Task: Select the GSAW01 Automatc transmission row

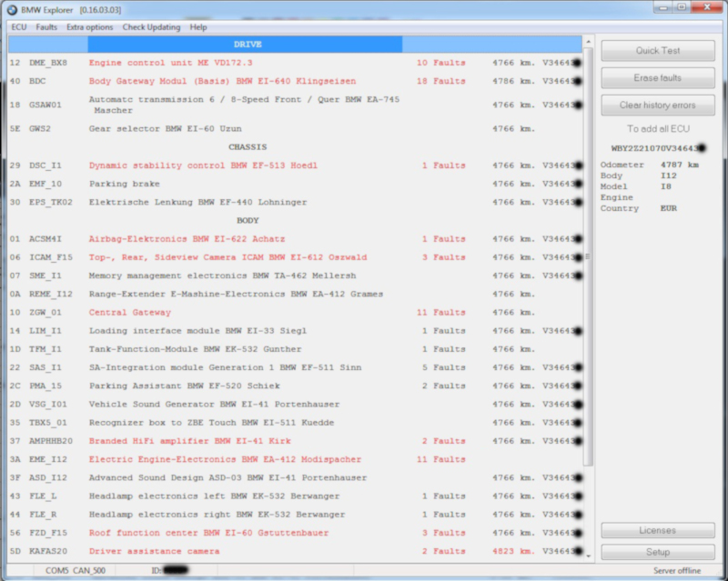Action: (295, 105)
